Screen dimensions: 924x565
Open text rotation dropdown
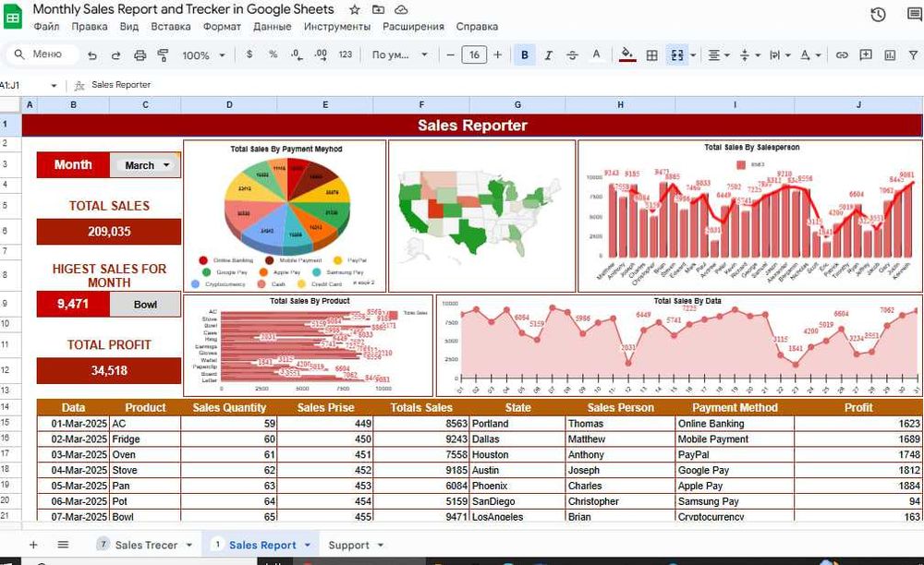tap(810, 54)
